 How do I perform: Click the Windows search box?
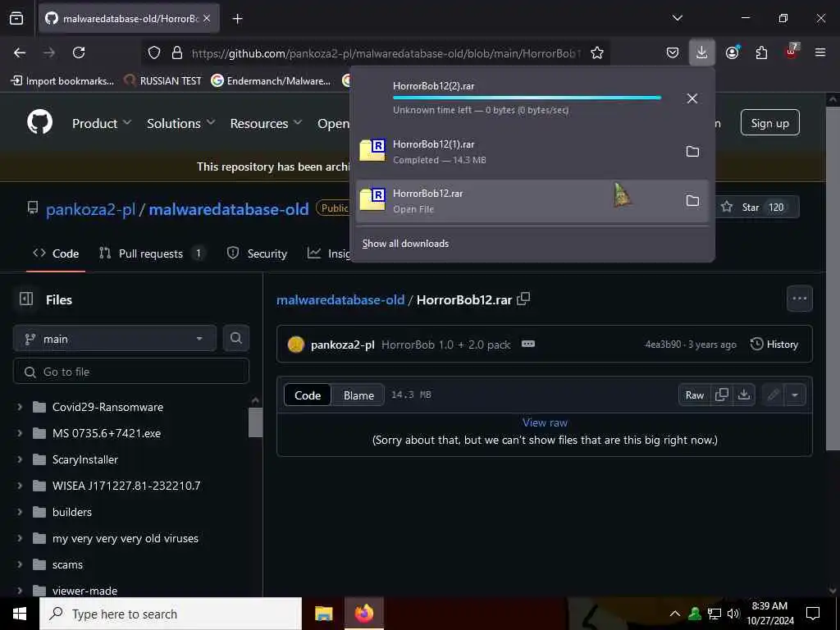pyautogui.click(x=171, y=614)
